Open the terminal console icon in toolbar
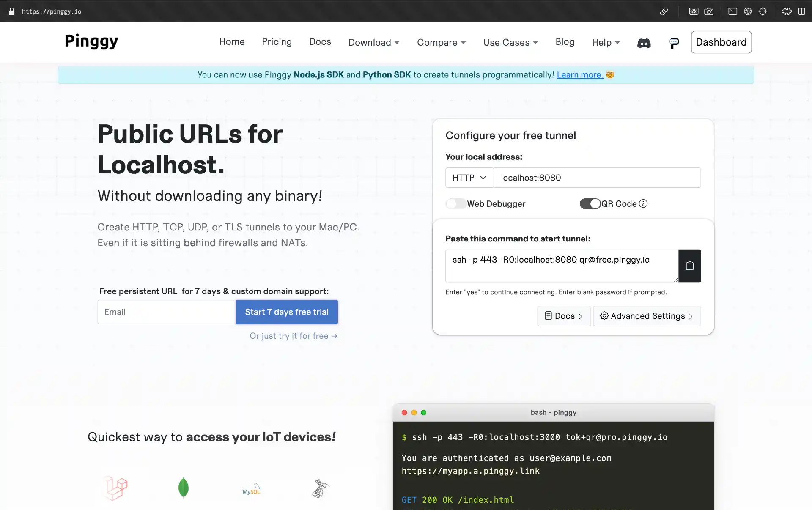Image resolution: width=812 pixels, height=510 pixels. click(x=732, y=11)
